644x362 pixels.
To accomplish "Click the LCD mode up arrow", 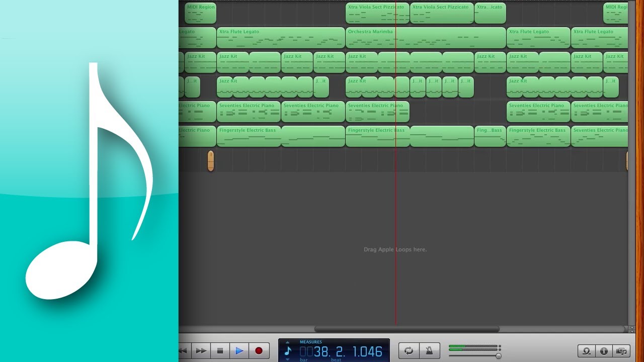I will point(288,342).
